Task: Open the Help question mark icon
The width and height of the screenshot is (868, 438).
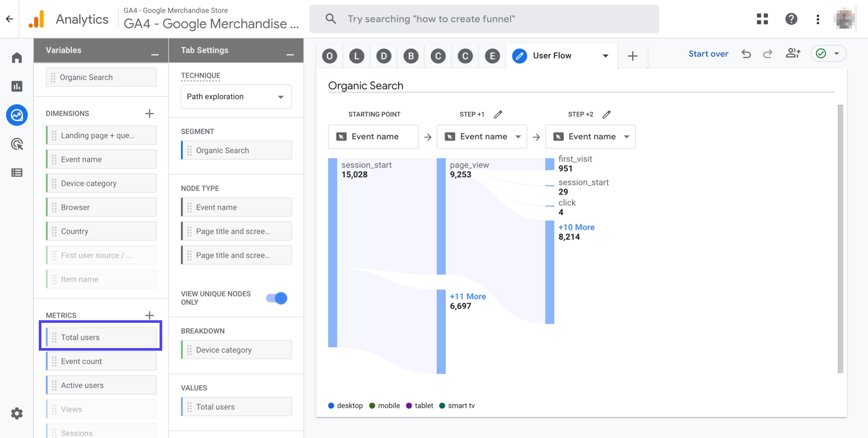Action: pyautogui.click(x=791, y=19)
